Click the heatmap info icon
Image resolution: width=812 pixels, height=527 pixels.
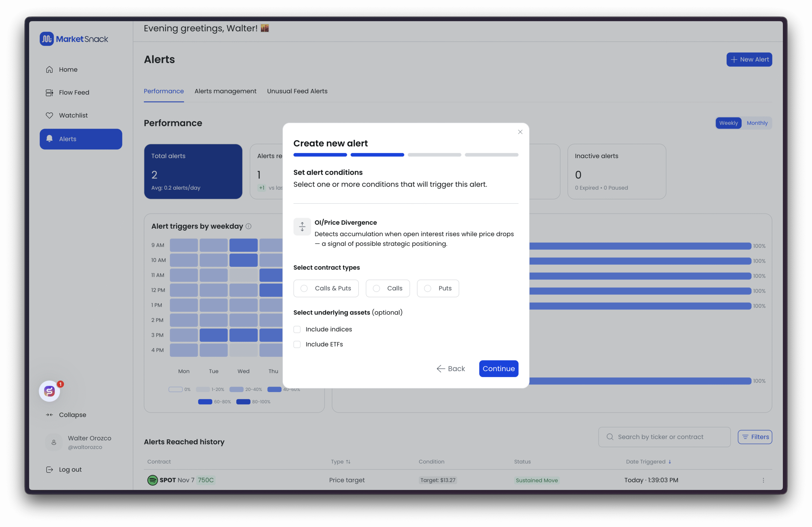pyautogui.click(x=248, y=226)
